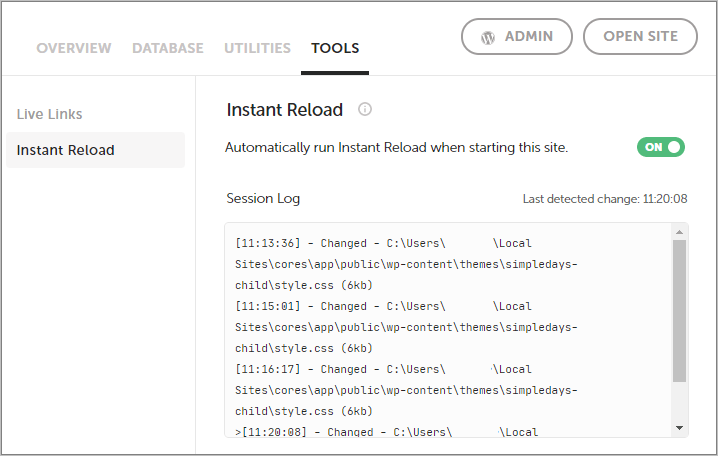
Task: Click the session log scroll up arrow
Action: pyautogui.click(x=679, y=232)
